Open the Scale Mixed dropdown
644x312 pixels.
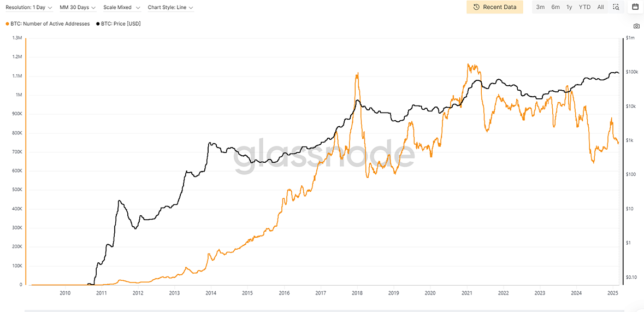122,8
